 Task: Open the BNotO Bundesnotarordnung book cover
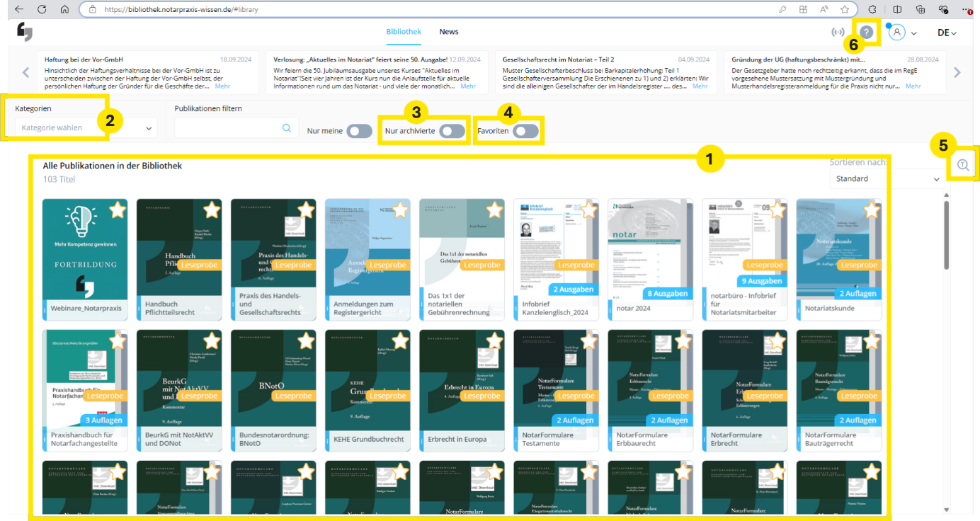(x=273, y=382)
